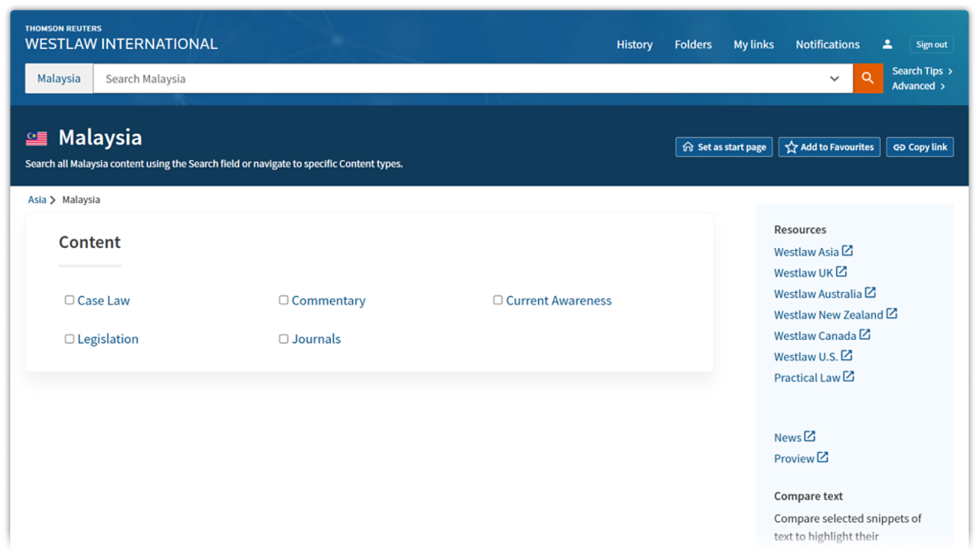Open the user profile icon
This screenshot has height=551, width=980.
(x=887, y=44)
